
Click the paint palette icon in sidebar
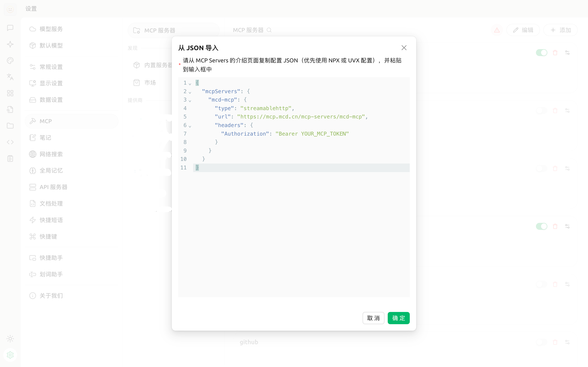point(10,60)
